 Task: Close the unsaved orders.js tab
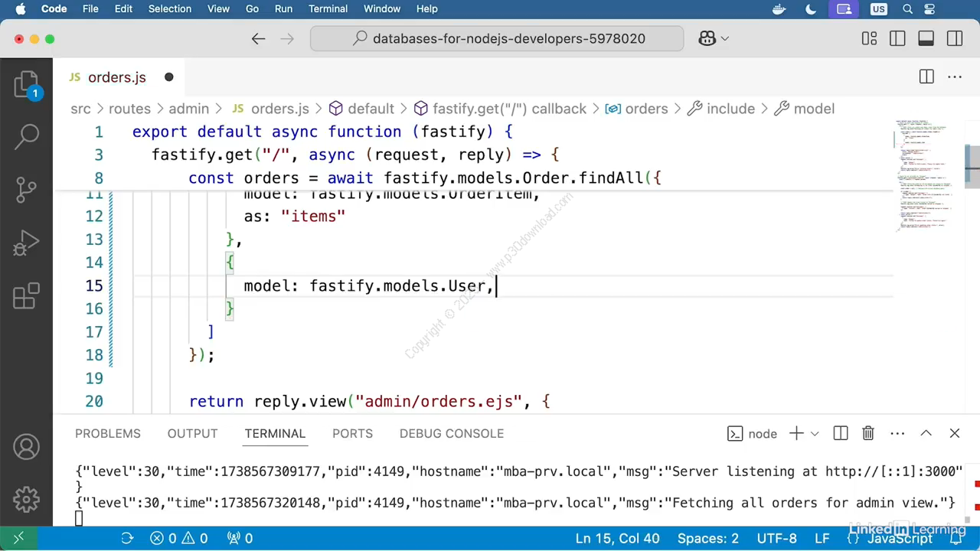click(169, 77)
